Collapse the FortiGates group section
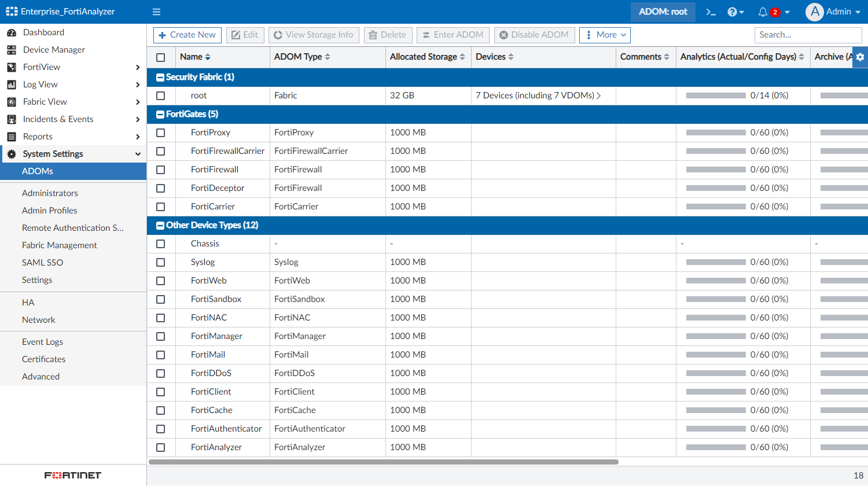Screen dimensions: 868x486 coord(160,114)
